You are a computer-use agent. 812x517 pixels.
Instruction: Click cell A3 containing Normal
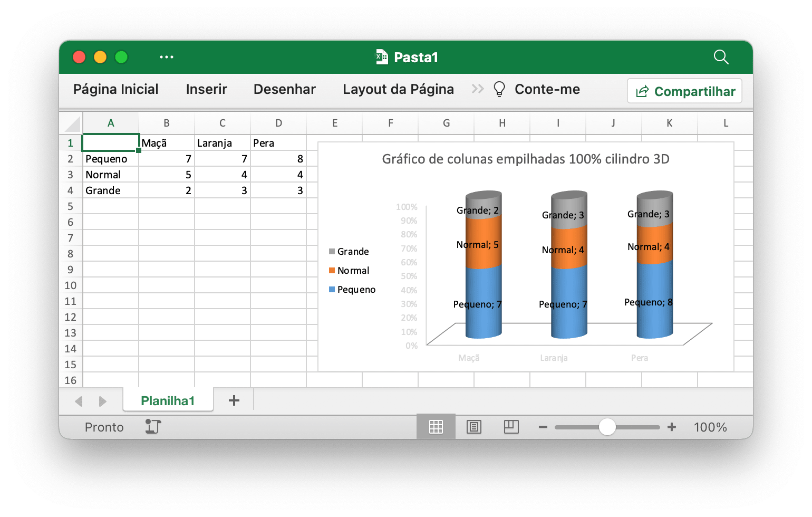[x=111, y=175]
